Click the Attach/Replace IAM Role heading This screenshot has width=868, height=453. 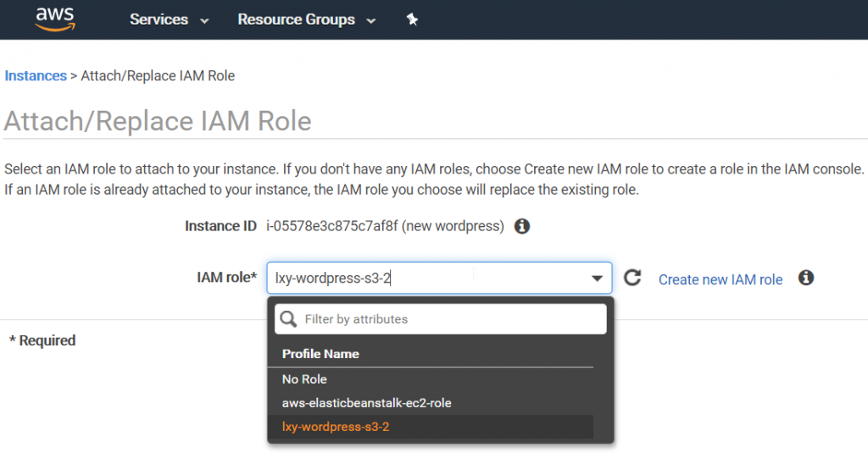(158, 121)
